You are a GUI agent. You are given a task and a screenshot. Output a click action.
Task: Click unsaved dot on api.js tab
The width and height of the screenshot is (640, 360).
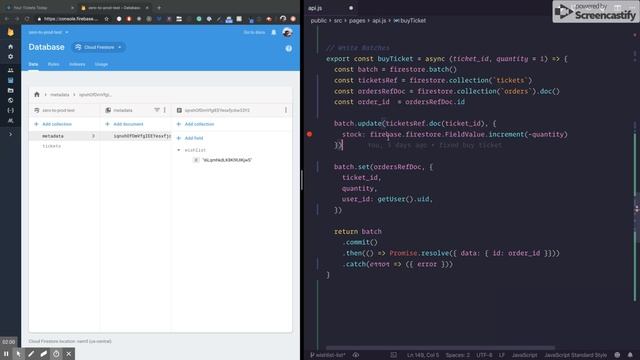point(351,8)
